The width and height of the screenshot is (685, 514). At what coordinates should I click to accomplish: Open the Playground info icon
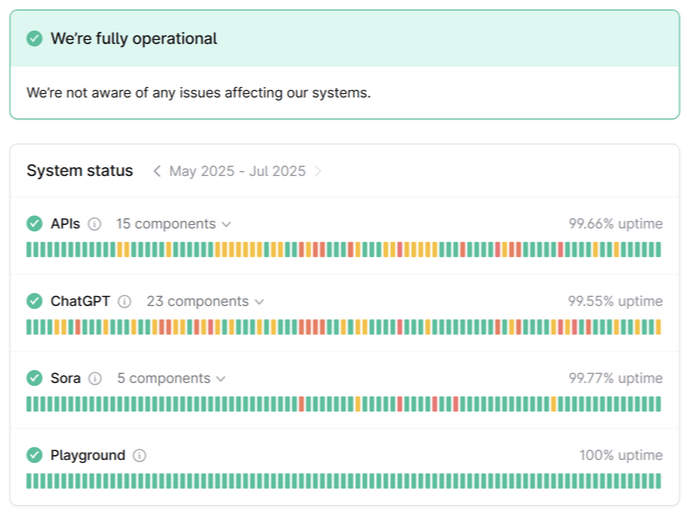click(139, 455)
